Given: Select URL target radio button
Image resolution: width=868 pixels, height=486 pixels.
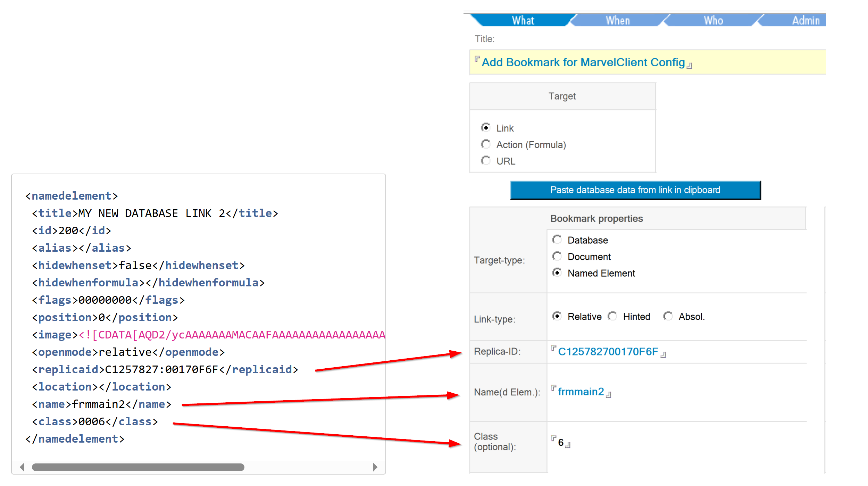Looking at the screenshot, I should (486, 161).
